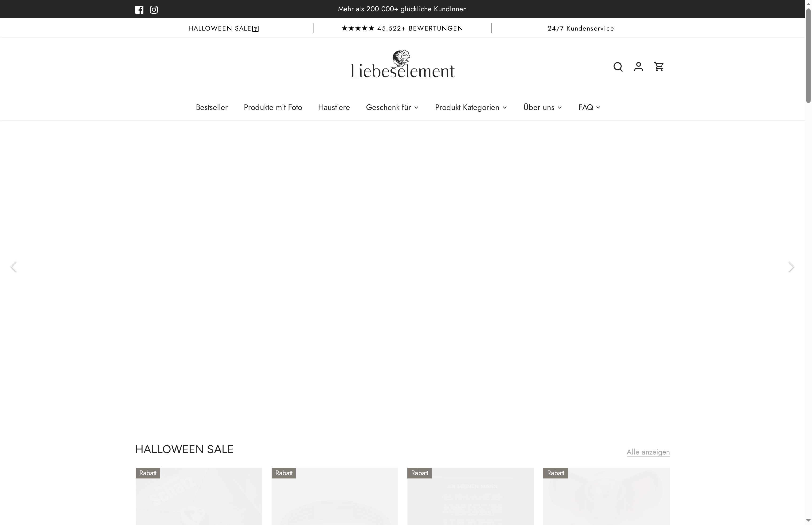Viewport: 812px width, 525px height.
Task: Open the Instagram icon in header
Action: coord(154,9)
